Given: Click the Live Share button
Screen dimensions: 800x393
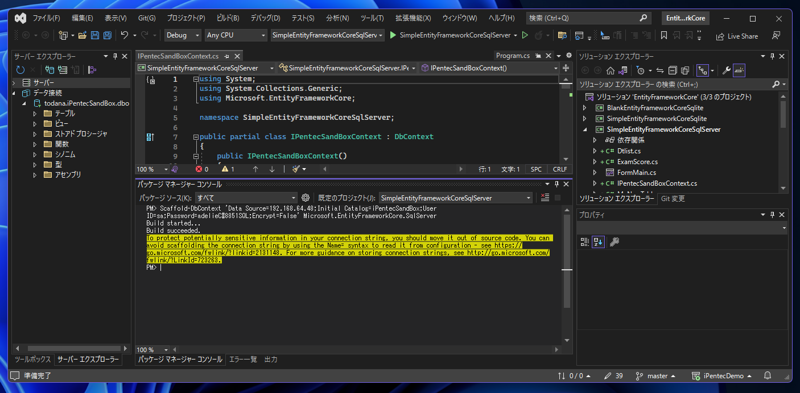Looking at the screenshot, I should (737, 36).
